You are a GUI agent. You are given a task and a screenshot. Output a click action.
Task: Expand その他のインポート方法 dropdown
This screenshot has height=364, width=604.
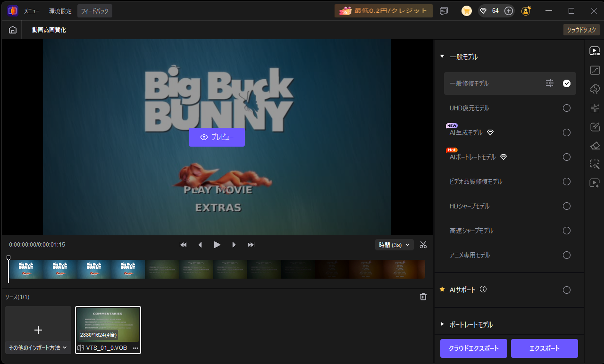(x=38, y=347)
